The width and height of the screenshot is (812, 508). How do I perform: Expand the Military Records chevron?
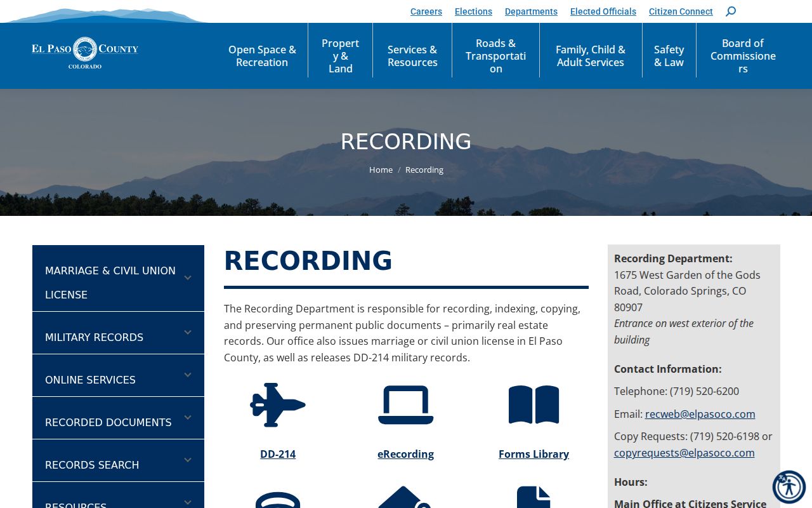188,332
